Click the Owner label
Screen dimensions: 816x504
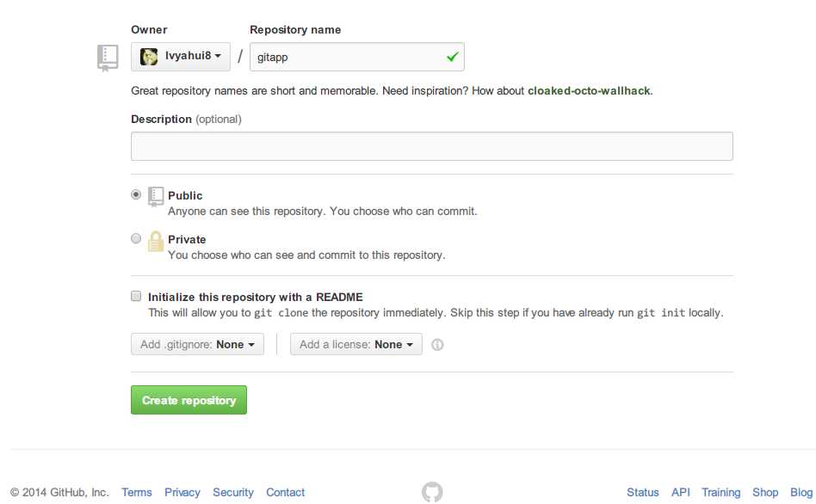[x=149, y=29]
